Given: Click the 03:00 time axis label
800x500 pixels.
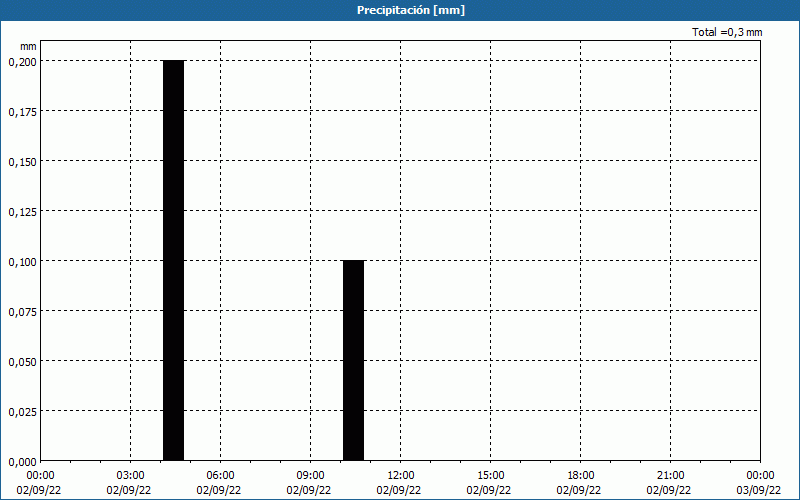Looking at the screenshot, I should coord(131,476).
